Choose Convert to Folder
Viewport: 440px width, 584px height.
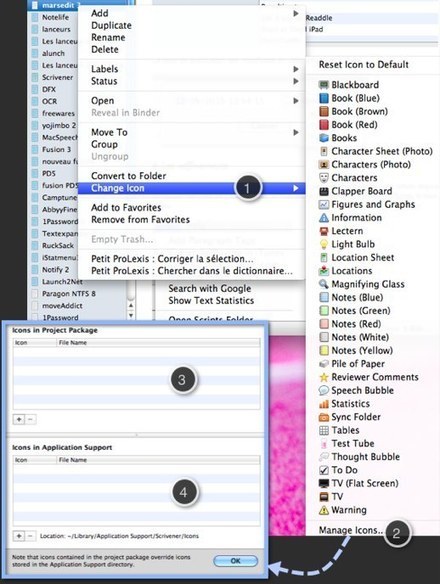(x=129, y=176)
